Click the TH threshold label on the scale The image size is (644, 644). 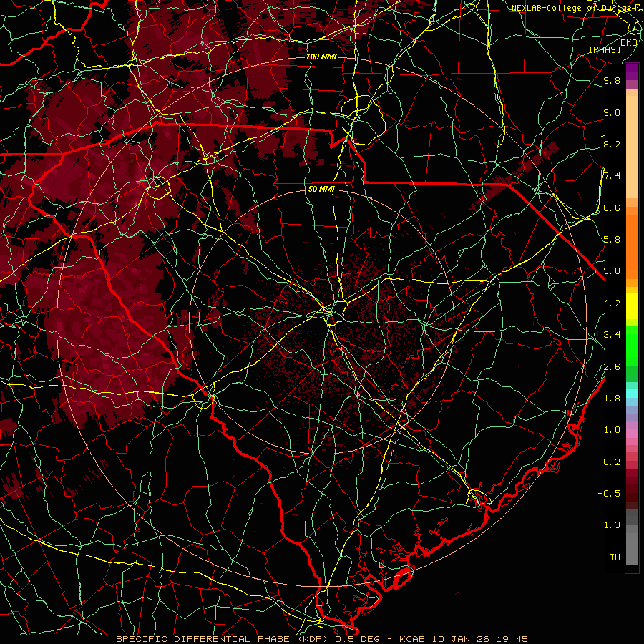click(615, 557)
